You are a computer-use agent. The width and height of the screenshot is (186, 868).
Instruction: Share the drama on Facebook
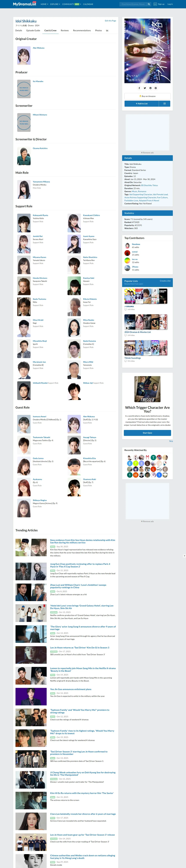pyautogui.click(x=139, y=88)
